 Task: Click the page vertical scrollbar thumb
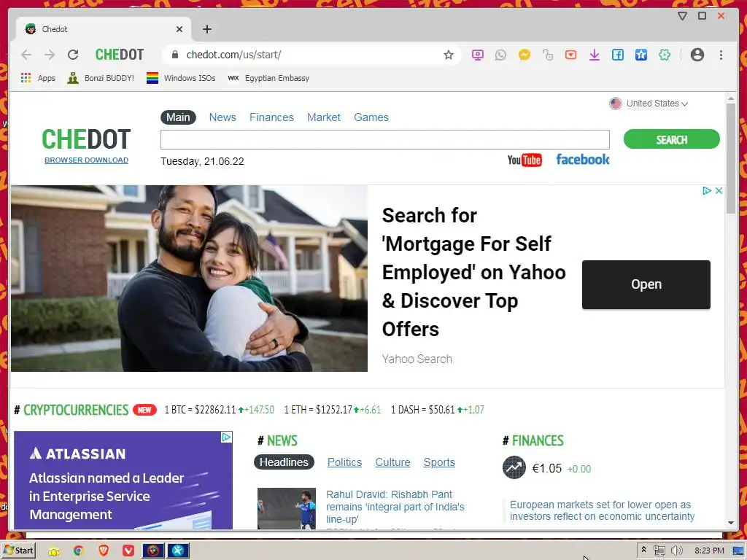731,158
